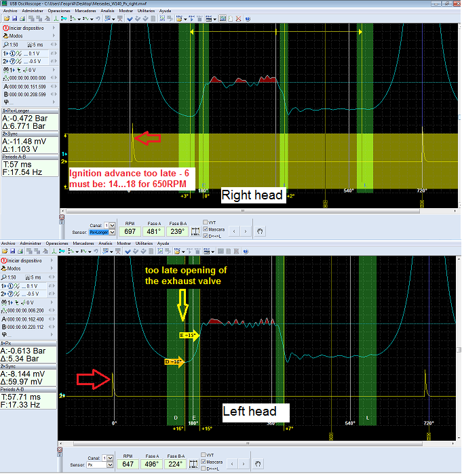Viewport: 462px width, 476px height.
Task: Click the B marker time 000:00:00.208.599
Action: [x=27, y=94]
